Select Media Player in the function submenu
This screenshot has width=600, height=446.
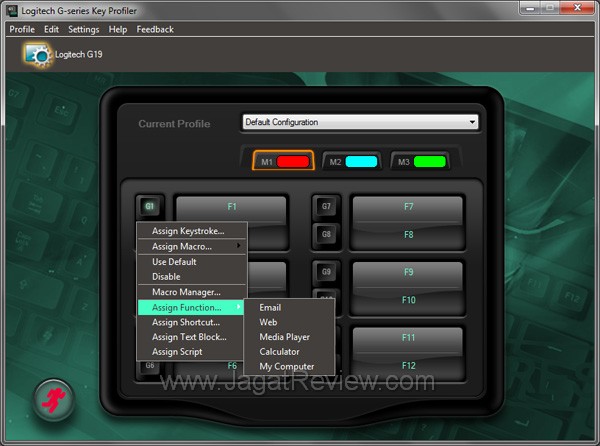click(289, 337)
